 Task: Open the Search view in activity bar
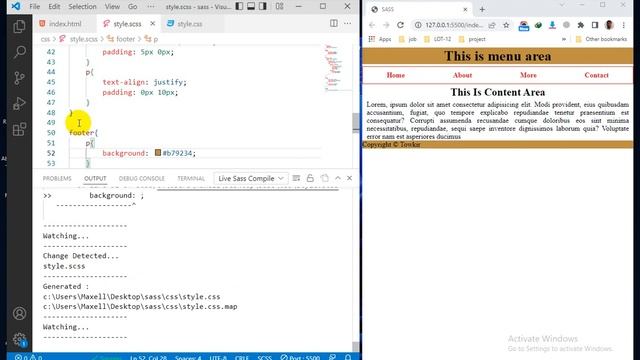point(19,52)
